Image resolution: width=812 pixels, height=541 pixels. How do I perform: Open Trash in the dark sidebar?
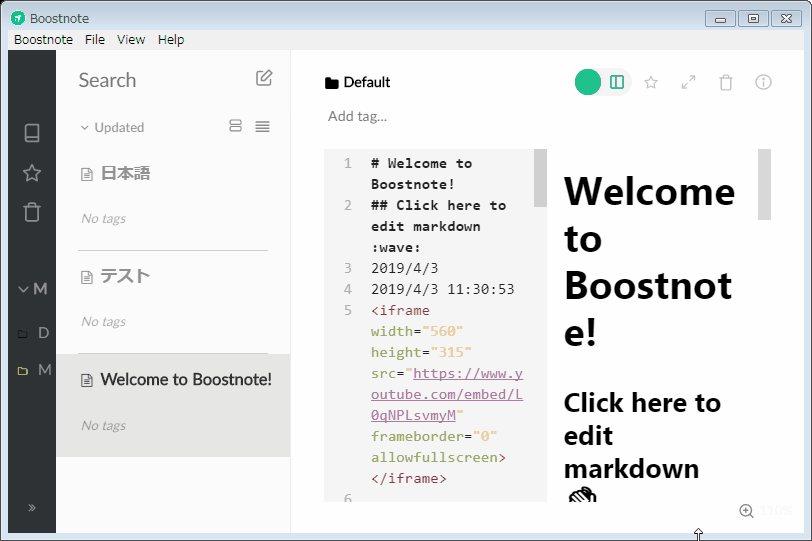tap(32, 212)
